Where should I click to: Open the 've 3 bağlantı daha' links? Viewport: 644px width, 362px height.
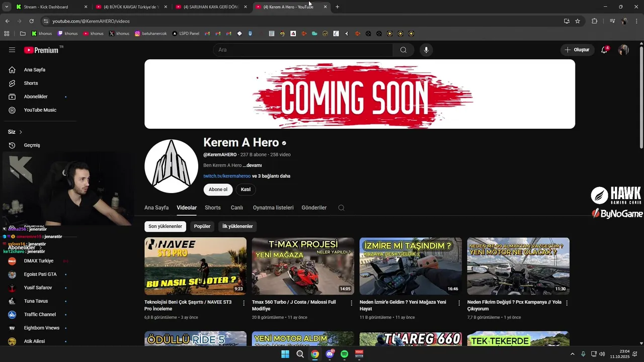click(271, 176)
